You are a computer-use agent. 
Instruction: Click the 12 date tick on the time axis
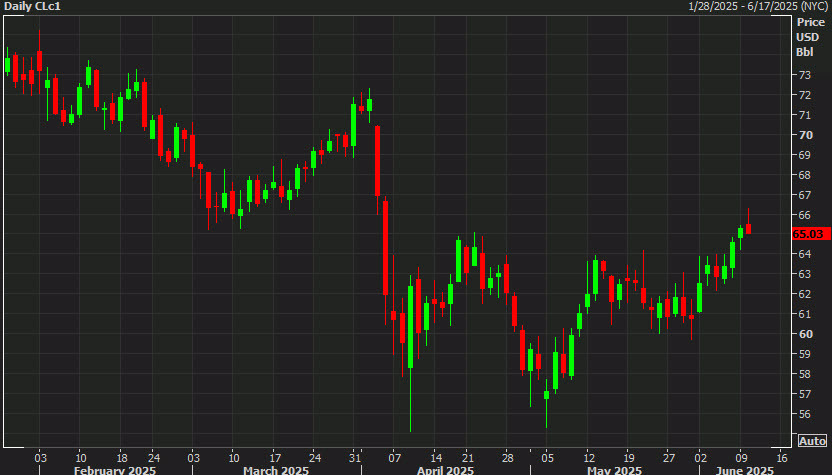pos(588,458)
